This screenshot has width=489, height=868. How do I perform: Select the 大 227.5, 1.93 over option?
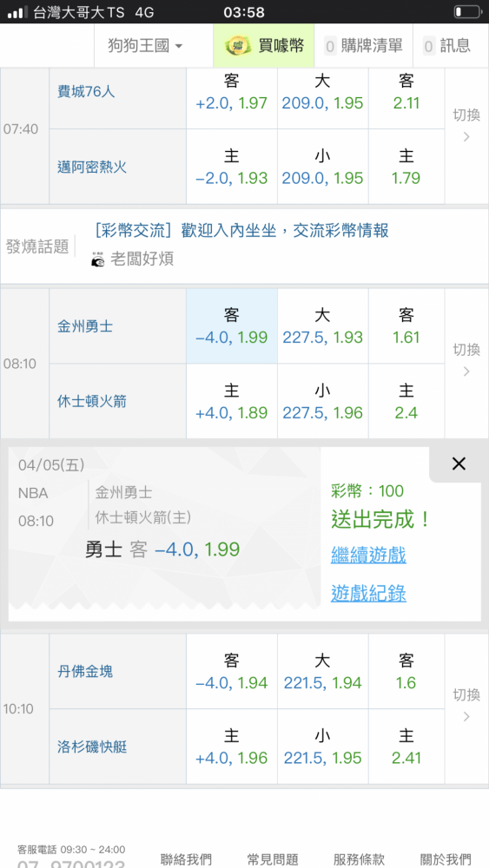click(323, 326)
